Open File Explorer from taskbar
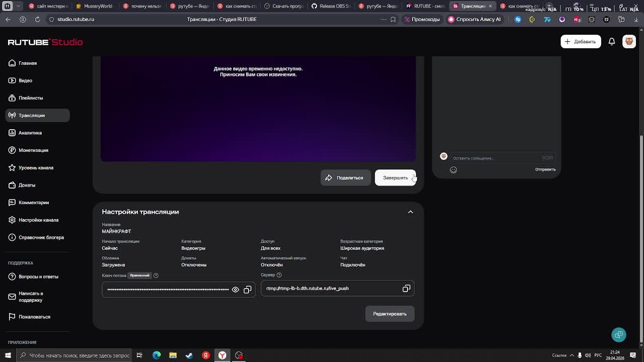This screenshot has width=644, height=362. 173,355
